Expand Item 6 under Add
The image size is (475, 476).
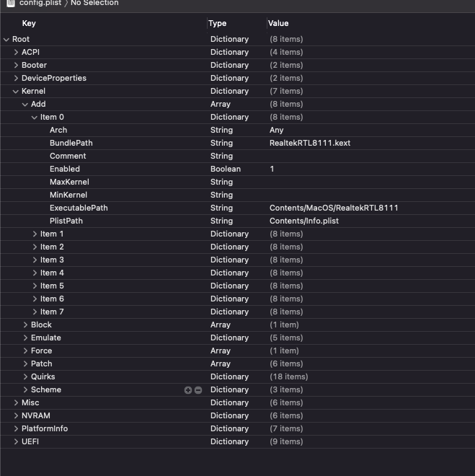click(35, 299)
